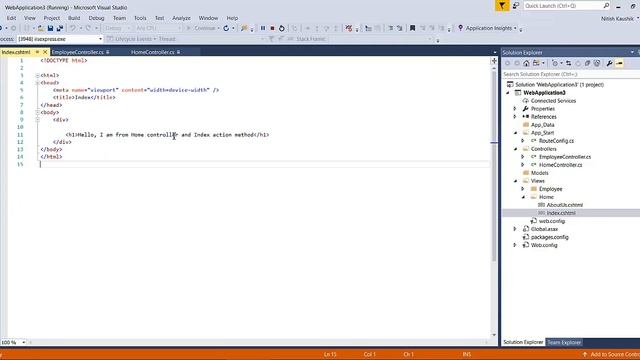Click Pending Changes Filter clock icon

pyautogui.click(x=555, y=63)
